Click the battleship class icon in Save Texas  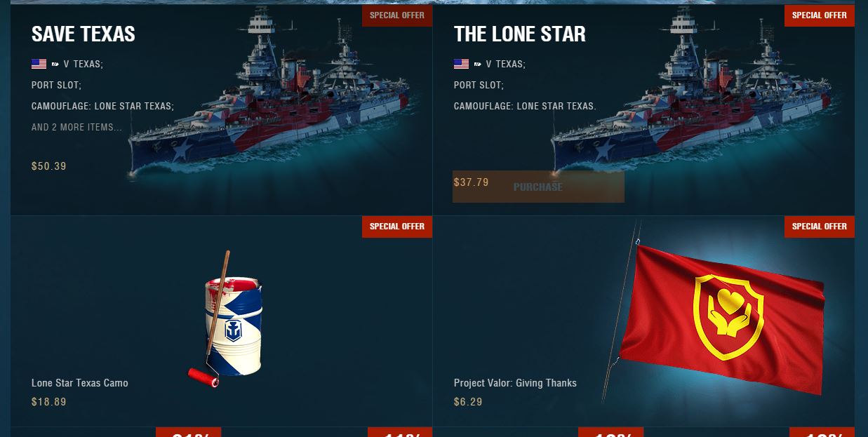point(55,64)
